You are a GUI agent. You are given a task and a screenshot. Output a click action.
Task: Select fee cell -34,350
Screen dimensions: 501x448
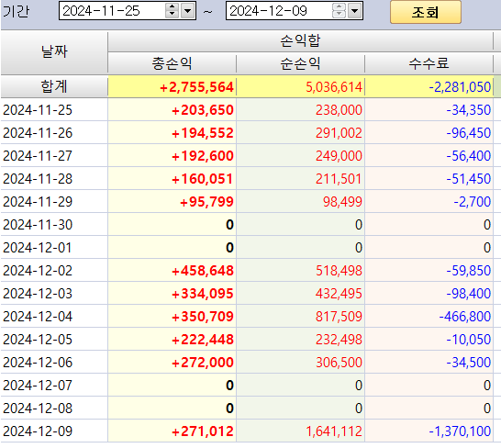[x=429, y=110]
